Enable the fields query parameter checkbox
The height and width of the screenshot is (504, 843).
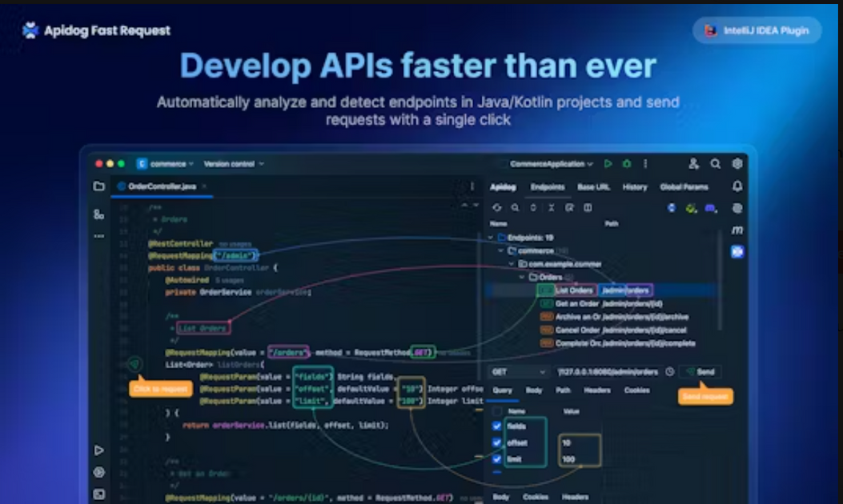pos(498,426)
